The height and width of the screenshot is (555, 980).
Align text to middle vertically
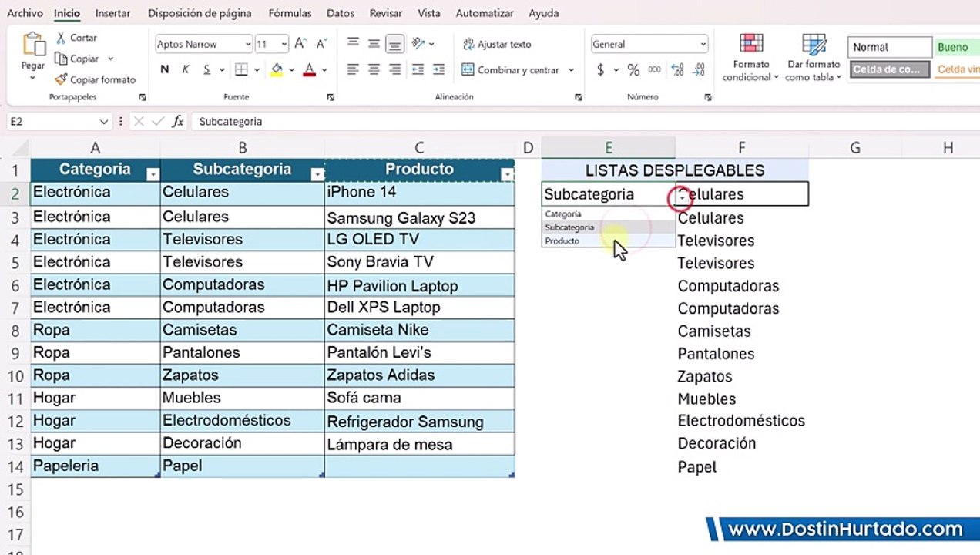tap(374, 44)
